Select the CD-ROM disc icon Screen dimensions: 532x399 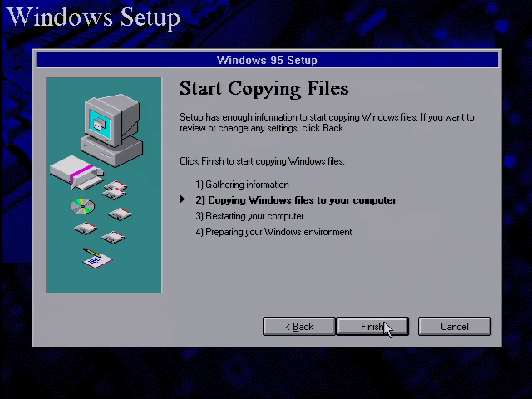[83, 206]
